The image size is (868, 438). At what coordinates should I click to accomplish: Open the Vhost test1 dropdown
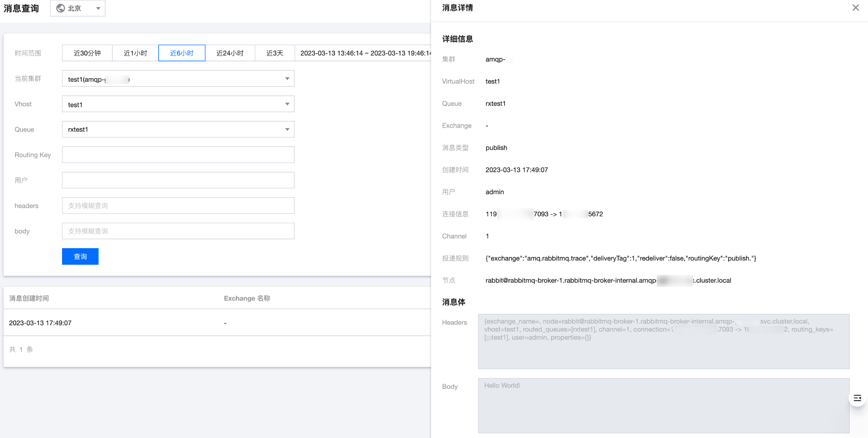coord(178,104)
